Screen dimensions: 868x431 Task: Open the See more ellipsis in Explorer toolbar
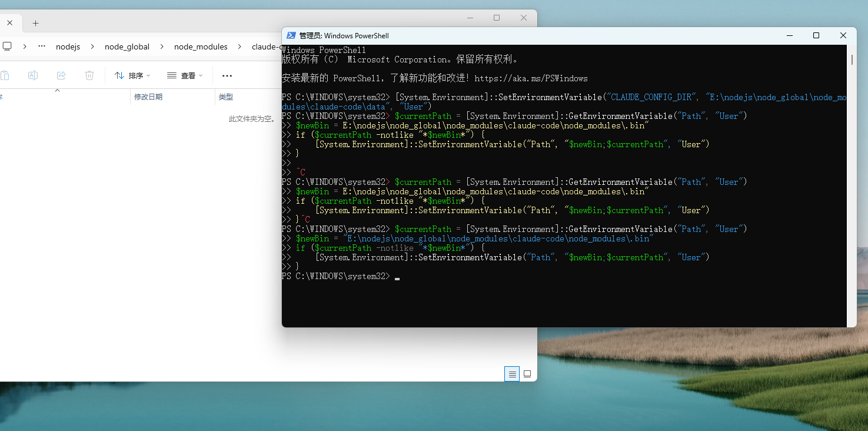227,75
